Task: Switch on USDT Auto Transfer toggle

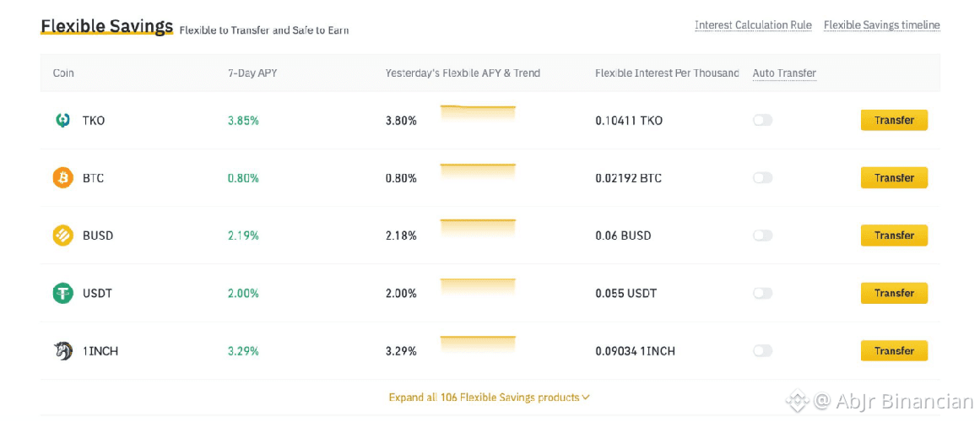Action: pos(762,293)
